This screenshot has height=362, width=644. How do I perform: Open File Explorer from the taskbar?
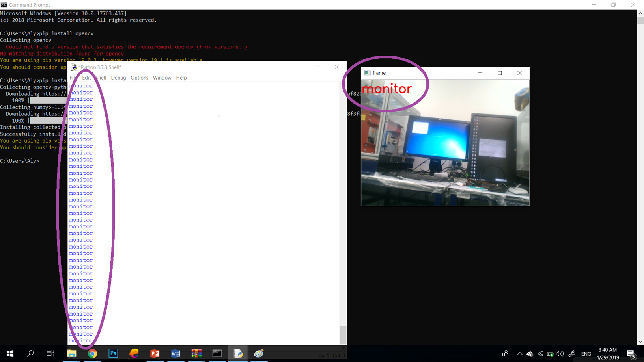71,353
